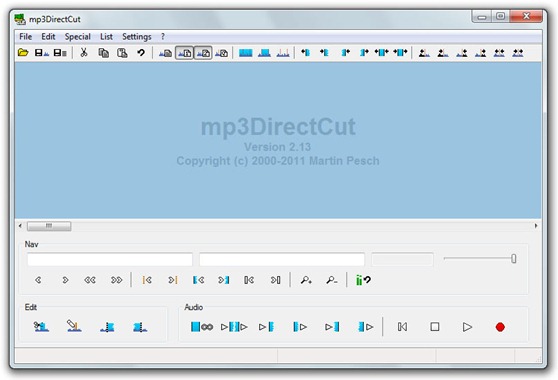558x380 pixels.
Task: Go to next cue using orange-bar right arrow
Action: 173,280
